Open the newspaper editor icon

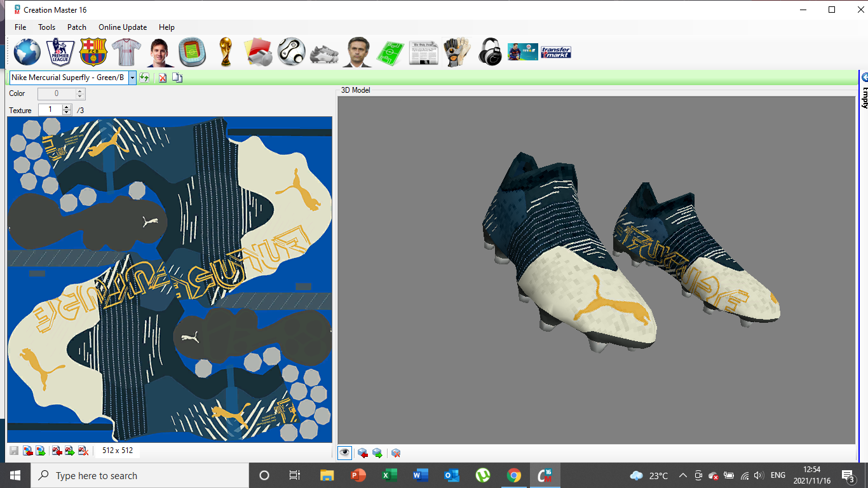424,53
